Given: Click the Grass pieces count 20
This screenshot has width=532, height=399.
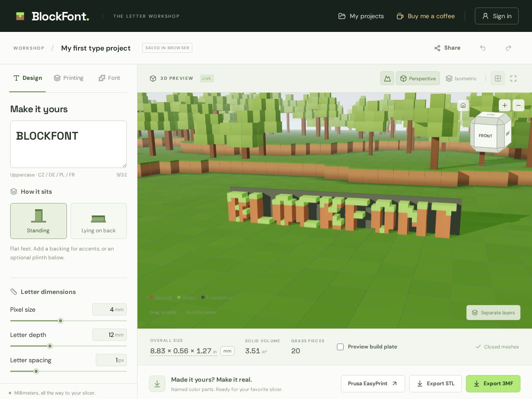Looking at the screenshot, I should pyautogui.click(x=296, y=351).
